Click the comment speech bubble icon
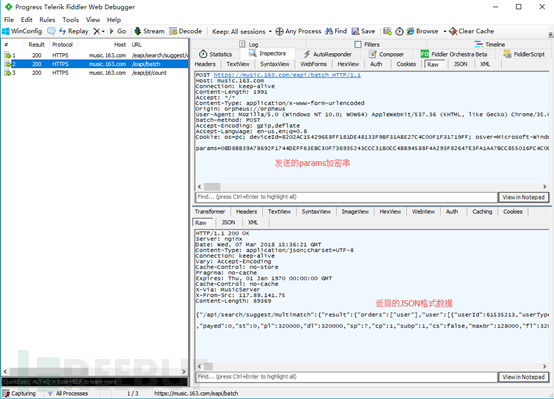 [x=51, y=31]
